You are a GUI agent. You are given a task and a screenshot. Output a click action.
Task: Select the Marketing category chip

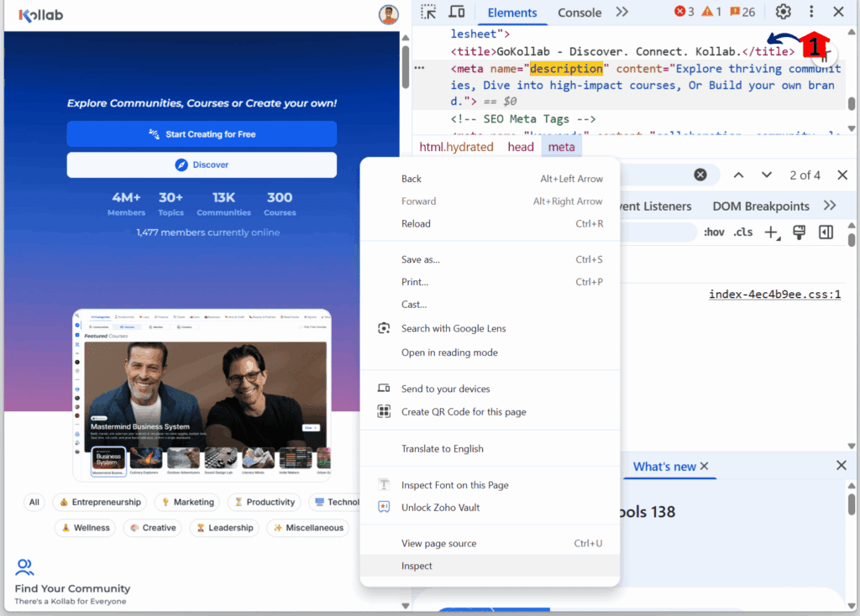click(x=187, y=502)
